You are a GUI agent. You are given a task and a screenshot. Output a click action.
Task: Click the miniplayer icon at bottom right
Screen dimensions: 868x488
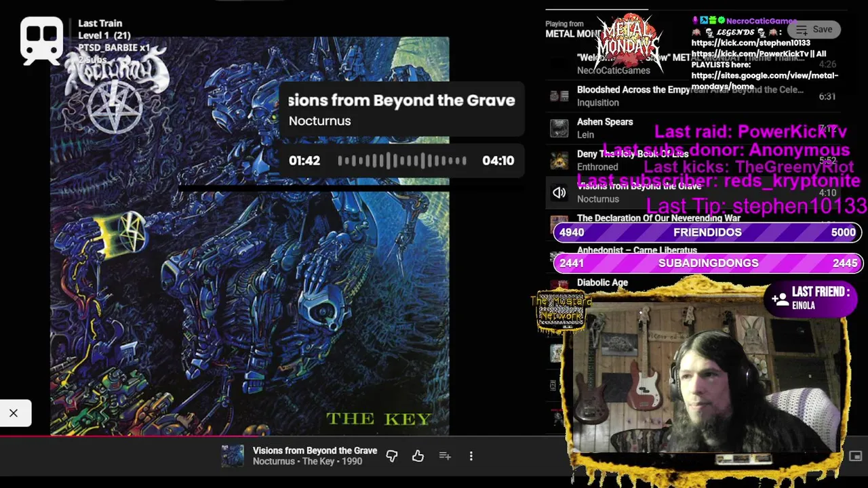click(855, 456)
